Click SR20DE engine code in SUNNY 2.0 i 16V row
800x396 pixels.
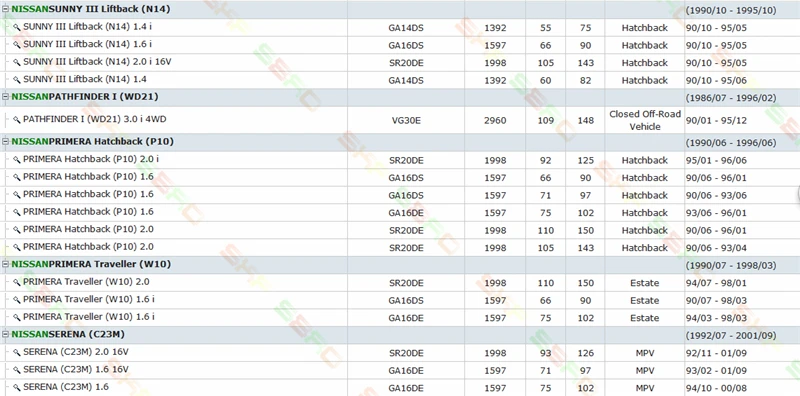[x=406, y=63]
